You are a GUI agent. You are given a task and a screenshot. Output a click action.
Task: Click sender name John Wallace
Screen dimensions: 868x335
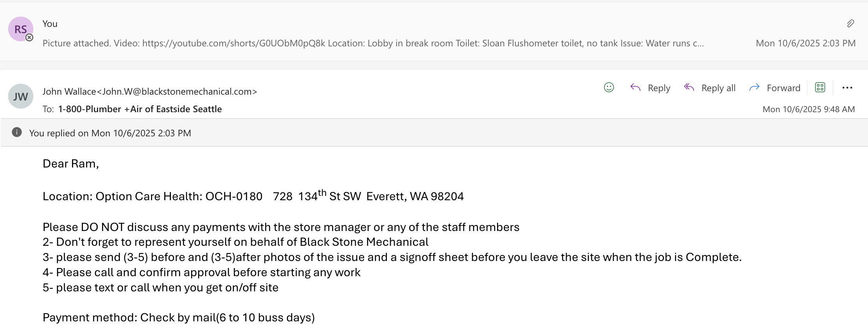point(69,92)
